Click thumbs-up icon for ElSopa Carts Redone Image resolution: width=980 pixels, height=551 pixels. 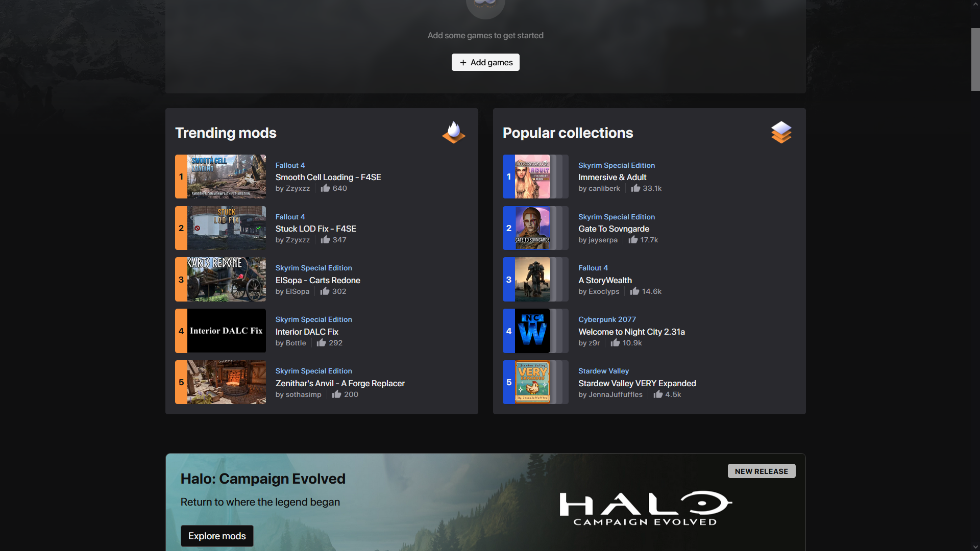325,291
